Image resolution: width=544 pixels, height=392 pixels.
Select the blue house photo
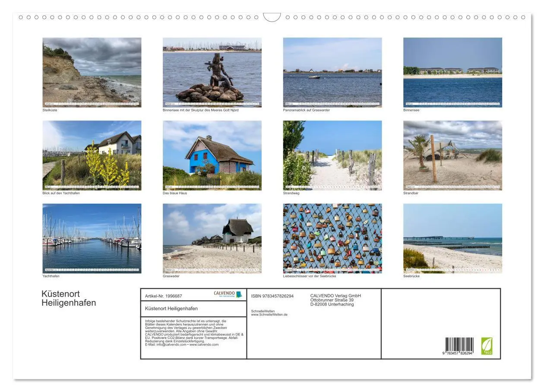[212, 155]
